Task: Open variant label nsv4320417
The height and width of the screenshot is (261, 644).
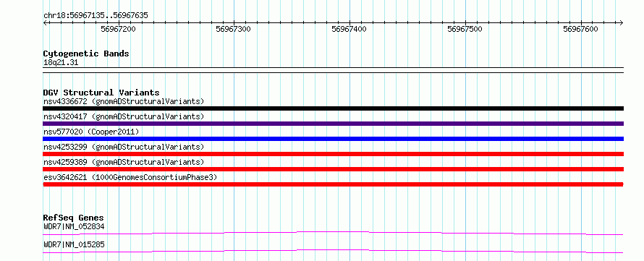Action: [124, 116]
